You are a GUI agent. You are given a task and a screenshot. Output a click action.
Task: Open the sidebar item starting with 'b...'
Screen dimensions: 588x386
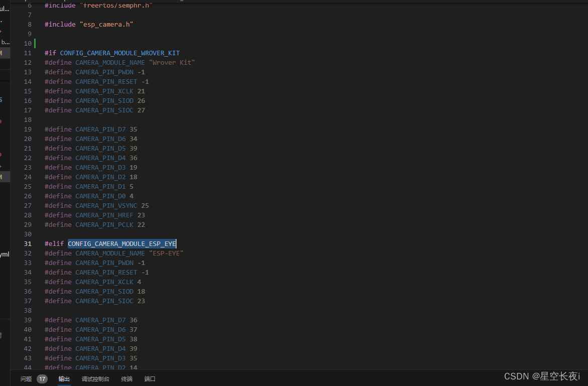tap(4, 42)
